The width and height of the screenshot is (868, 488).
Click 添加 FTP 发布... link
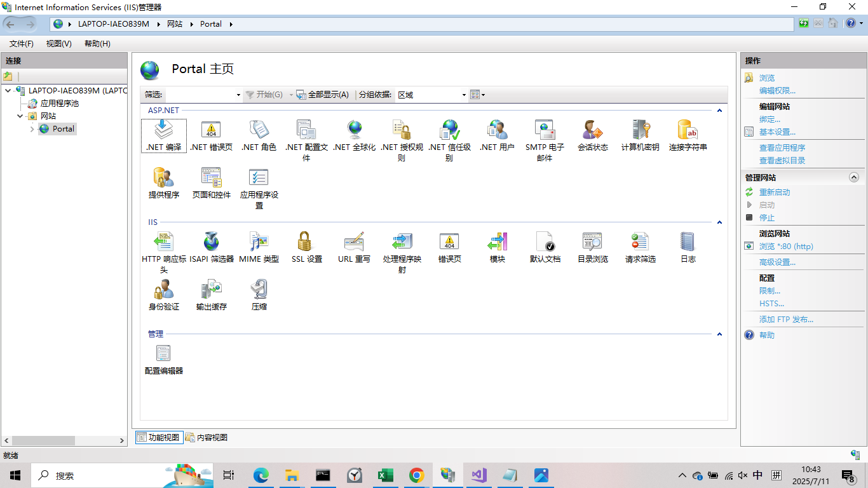tap(786, 320)
